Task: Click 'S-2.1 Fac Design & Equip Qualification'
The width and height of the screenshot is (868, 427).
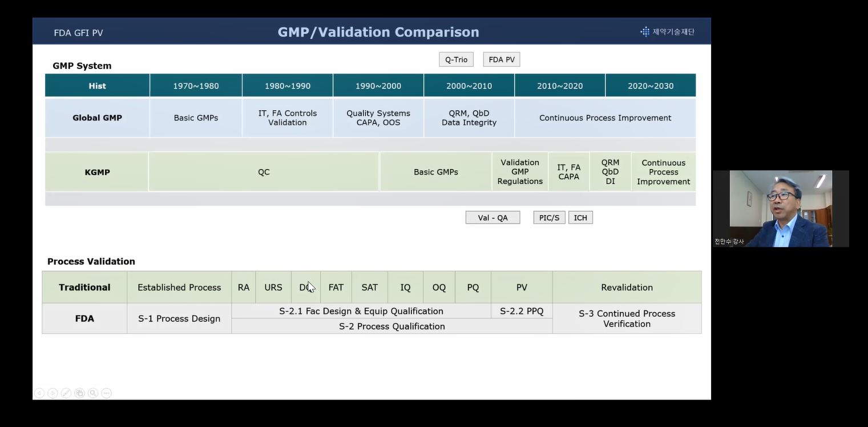Action: 361,311
